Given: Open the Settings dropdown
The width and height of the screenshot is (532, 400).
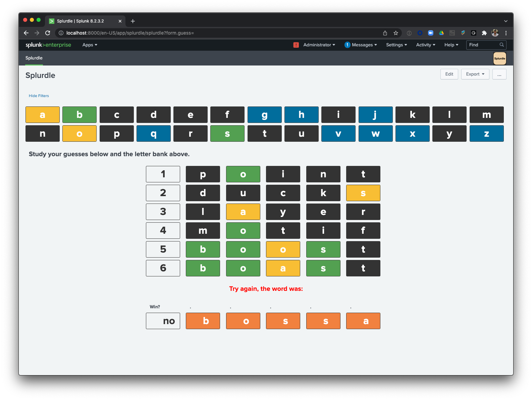Looking at the screenshot, I should [396, 45].
